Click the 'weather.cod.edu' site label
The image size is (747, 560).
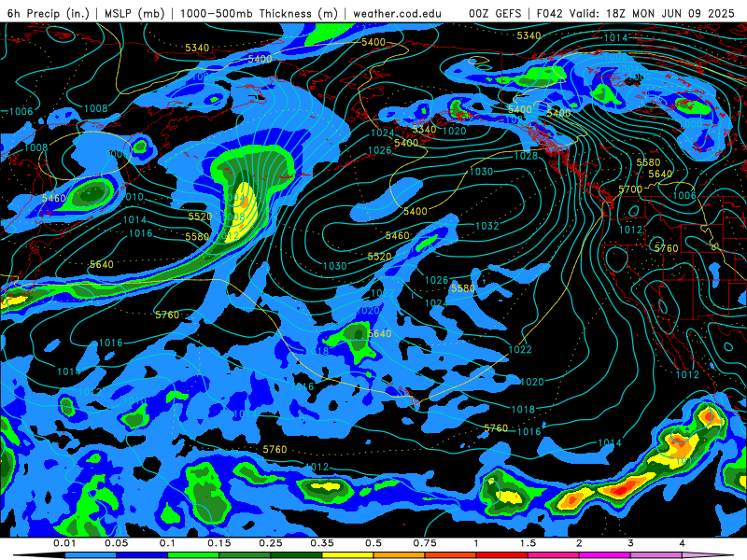pyautogui.click(x=397, y=13)
